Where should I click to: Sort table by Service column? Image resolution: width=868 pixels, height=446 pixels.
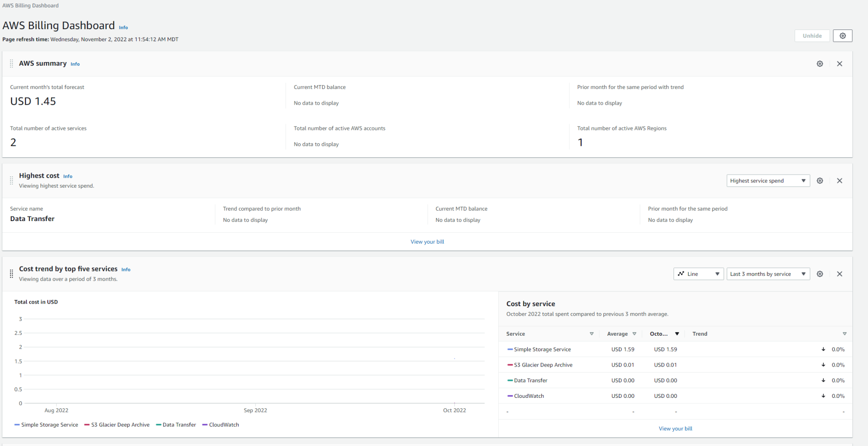(x=591, y=334)
